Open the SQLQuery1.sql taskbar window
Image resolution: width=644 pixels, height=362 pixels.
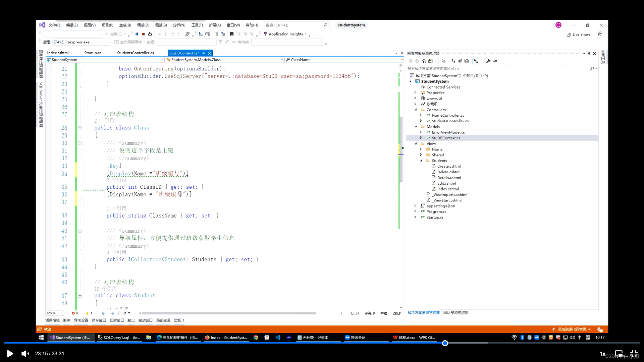(119, 338)
